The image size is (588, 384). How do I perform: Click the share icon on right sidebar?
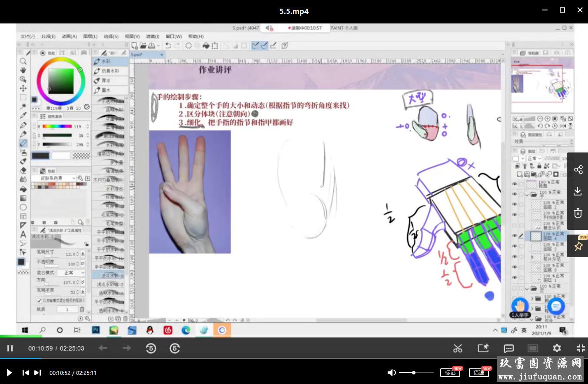coord(578,170)
